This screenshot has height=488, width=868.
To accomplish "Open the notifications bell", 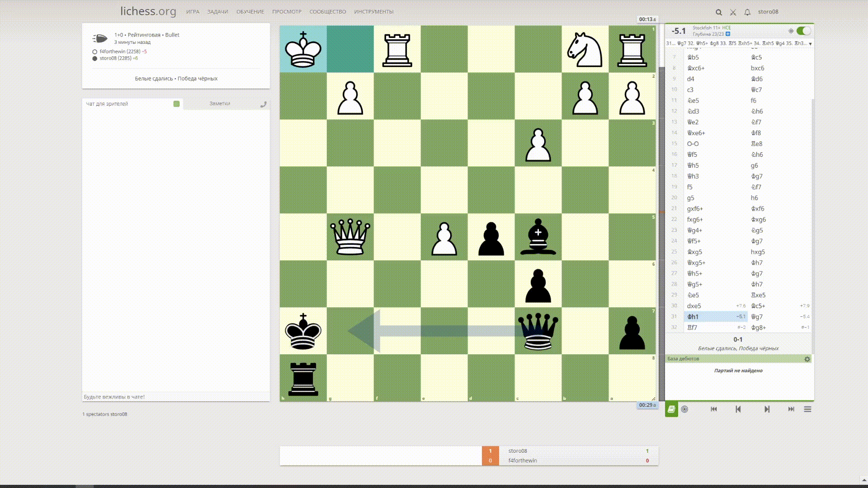I will click(747, 12).
